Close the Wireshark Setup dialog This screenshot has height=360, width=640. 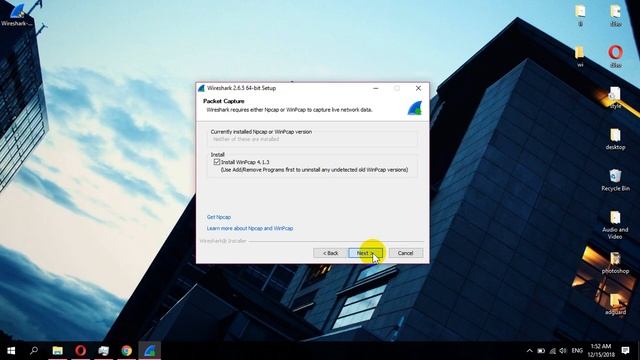[x=418, y=88]
